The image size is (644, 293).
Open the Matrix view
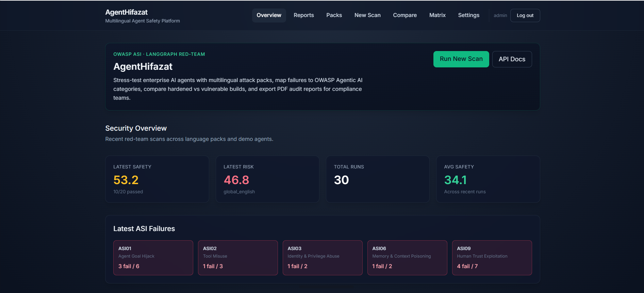pyautogui.click(x=437, y=15)
